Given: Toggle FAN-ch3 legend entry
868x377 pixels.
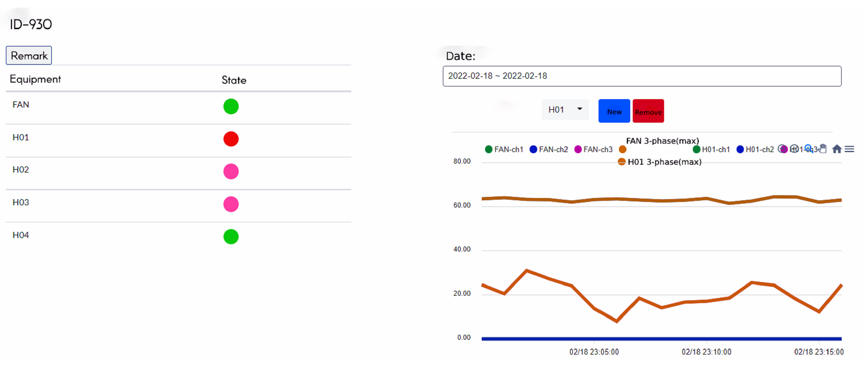Looking at the screenshot, I should (594, 149).
